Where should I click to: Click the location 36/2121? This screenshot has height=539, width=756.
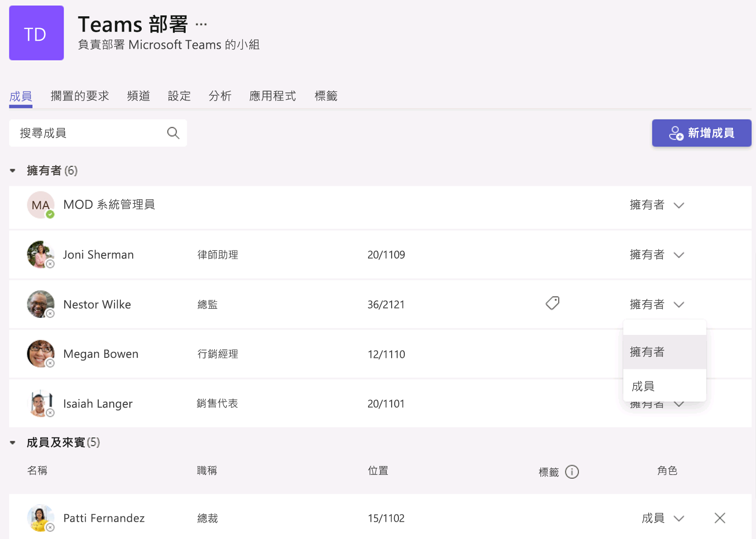pyautogui.click(x=386, y=304)
